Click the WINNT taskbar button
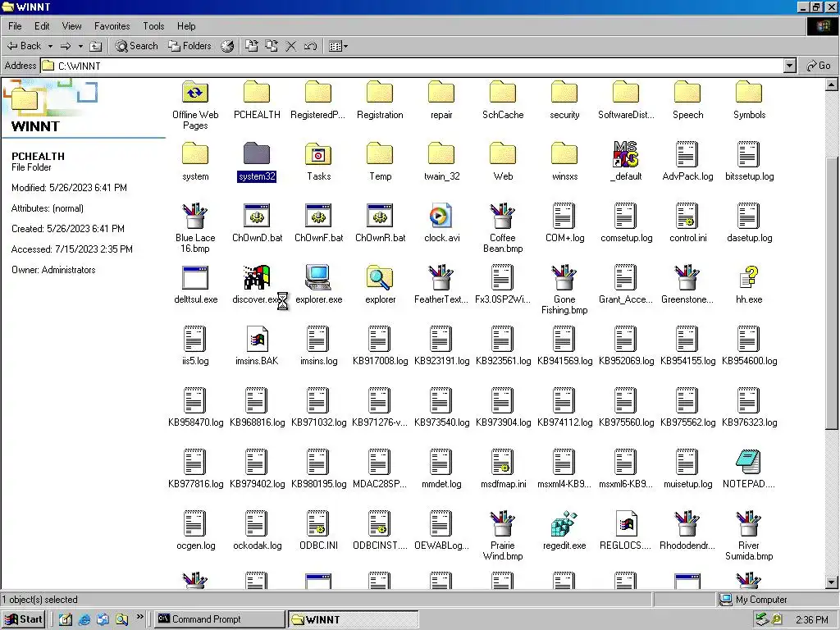 [x=353, y=619]
